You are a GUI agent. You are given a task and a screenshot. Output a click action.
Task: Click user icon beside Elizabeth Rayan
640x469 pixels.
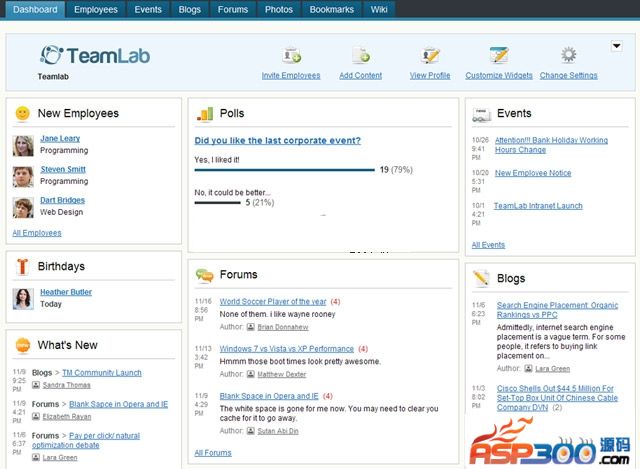[x=36, y=416]
